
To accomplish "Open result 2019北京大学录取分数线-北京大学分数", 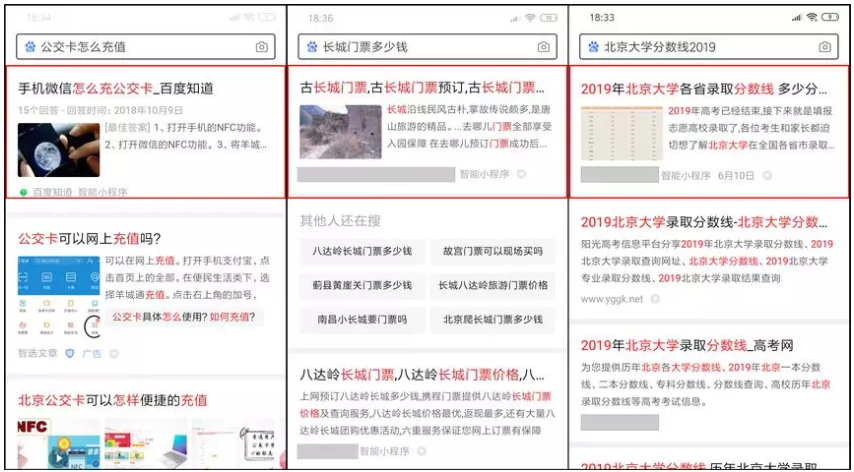I will pyautogui.click(x=704, y=222).
